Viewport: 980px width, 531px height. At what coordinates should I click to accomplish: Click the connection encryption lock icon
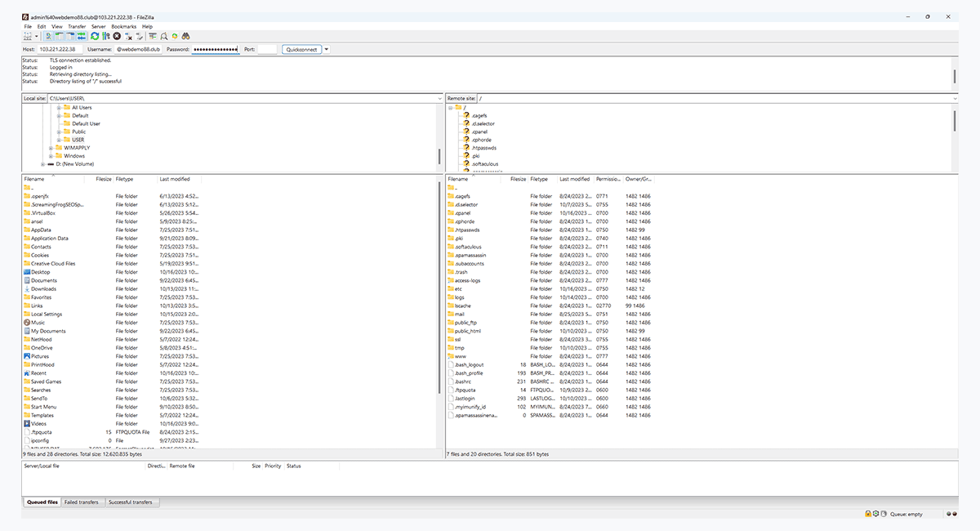point(868,514)
